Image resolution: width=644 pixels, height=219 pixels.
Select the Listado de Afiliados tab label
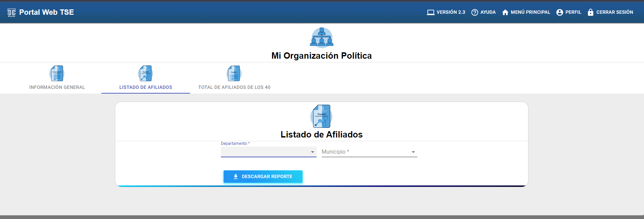click(x=146, y=87)
